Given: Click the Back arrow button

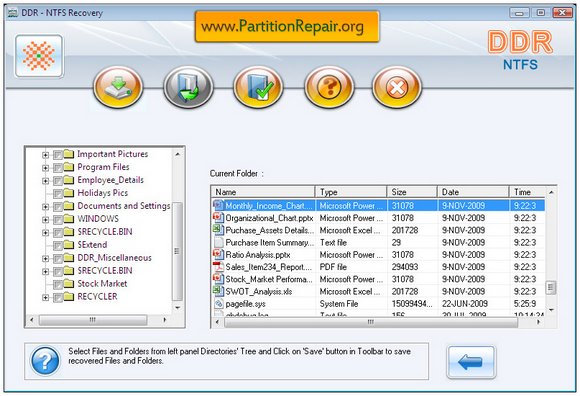Looking at the screenshot, I should click(x=471, y=362).
